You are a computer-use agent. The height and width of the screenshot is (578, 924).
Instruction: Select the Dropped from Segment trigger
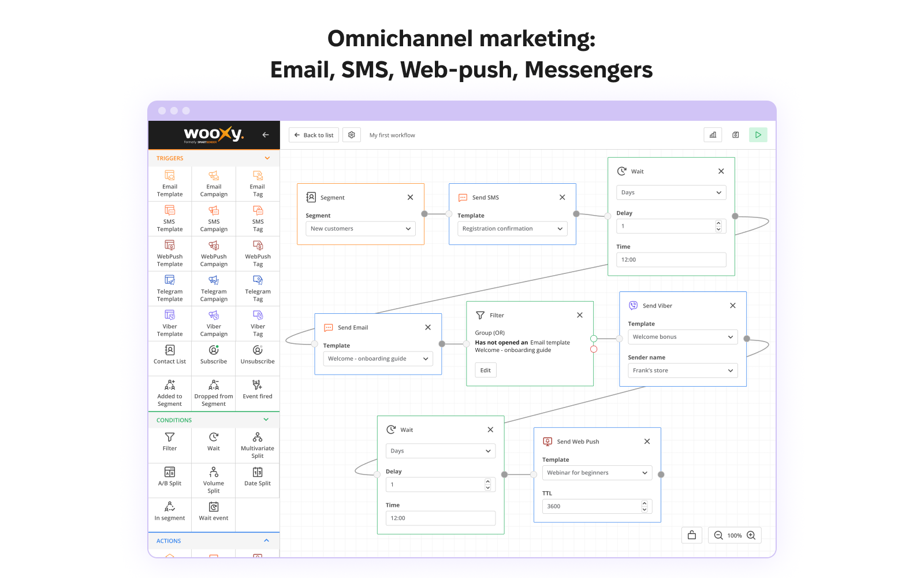coord(214,393)
